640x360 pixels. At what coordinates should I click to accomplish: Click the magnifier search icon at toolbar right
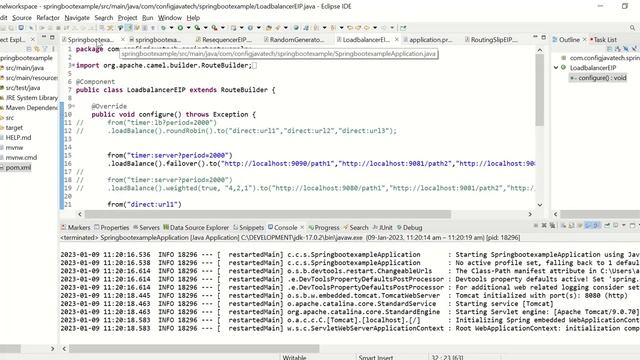pyautogui.click(x=632, y=28)
